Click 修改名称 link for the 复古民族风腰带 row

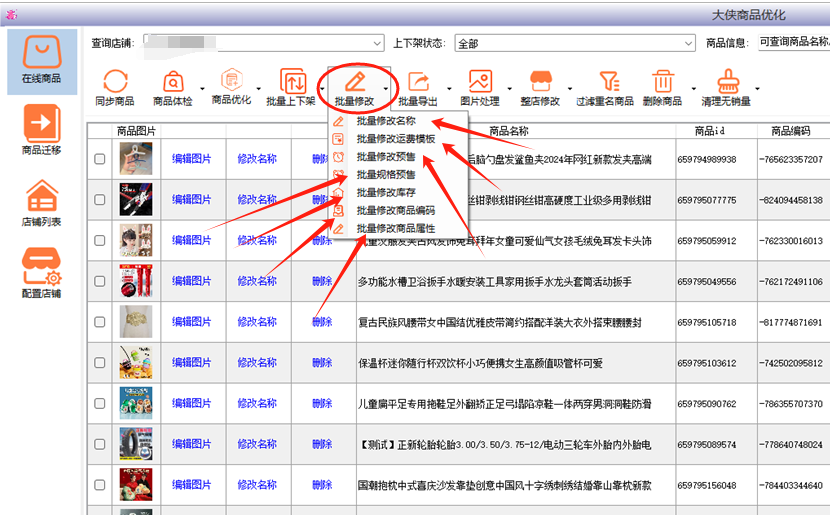257,322
